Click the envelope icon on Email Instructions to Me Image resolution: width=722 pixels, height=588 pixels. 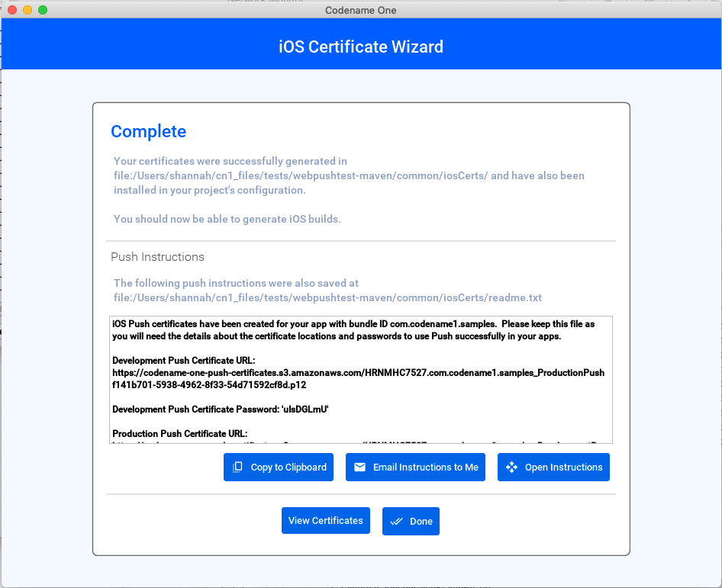(x=359, y=467)
